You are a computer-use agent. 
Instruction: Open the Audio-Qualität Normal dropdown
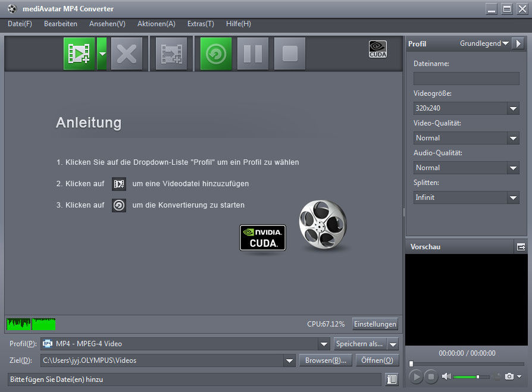pyautogui.click(x=466, y=168)
